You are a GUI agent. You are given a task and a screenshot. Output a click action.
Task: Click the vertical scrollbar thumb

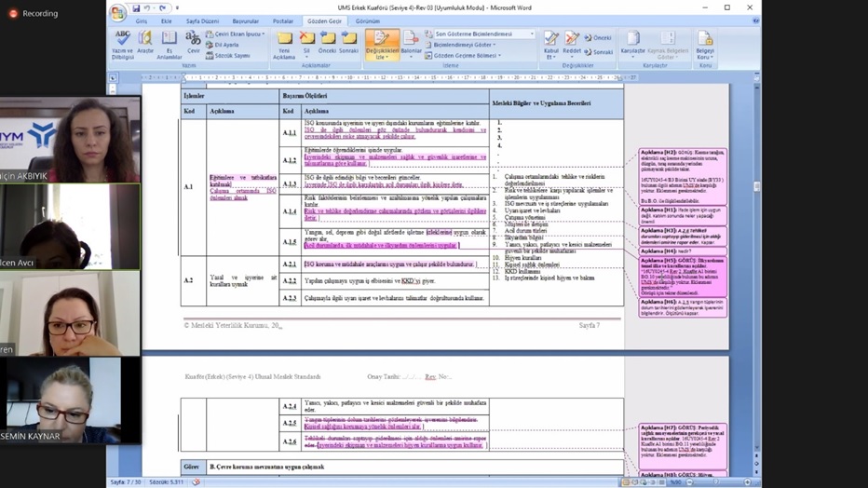tap(757, 186)
